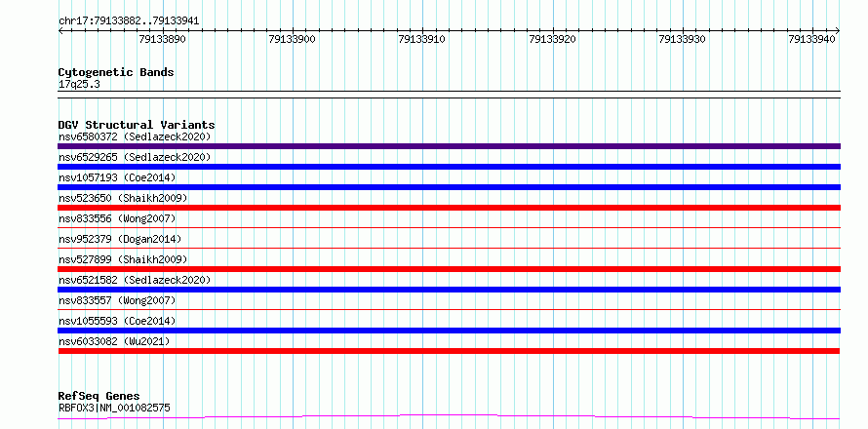Click the 79133930 ruler position label
Image resolution: width=868 pixels, height=429 pixels.
tap(682, 39)
